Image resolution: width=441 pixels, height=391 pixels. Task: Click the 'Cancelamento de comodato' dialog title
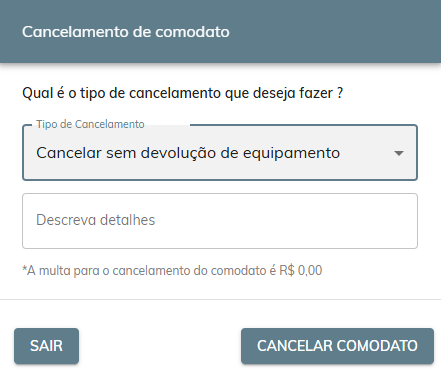click(126, 32)
